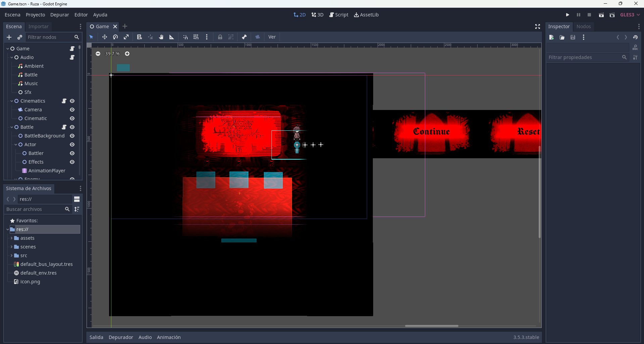Open the Ayuda menu
Viewport: 644px width, 344px height.
(x=100, y=15)
